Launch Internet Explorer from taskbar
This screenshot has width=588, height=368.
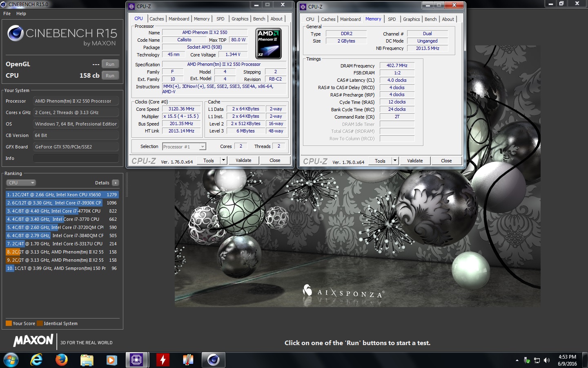pyautogui.click(x=36, y=360)
